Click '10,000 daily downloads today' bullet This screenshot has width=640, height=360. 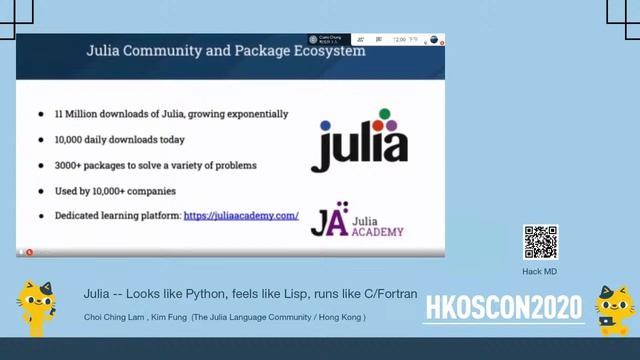[x=120, y=140]
